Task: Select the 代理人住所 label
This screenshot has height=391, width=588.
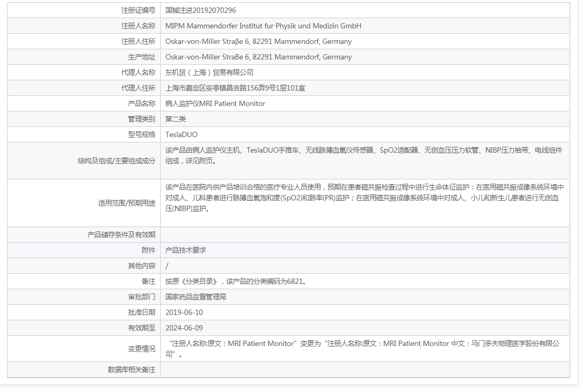Action: [138, 88]
